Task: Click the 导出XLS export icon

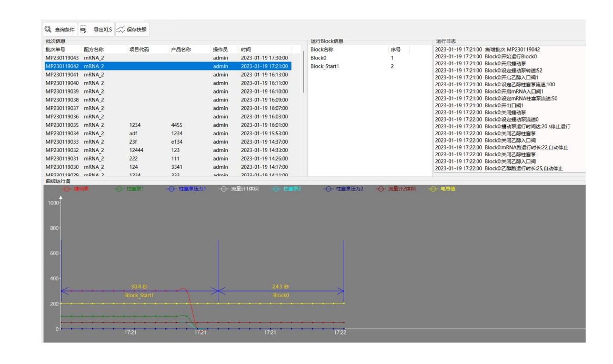Action: (84, 30)
